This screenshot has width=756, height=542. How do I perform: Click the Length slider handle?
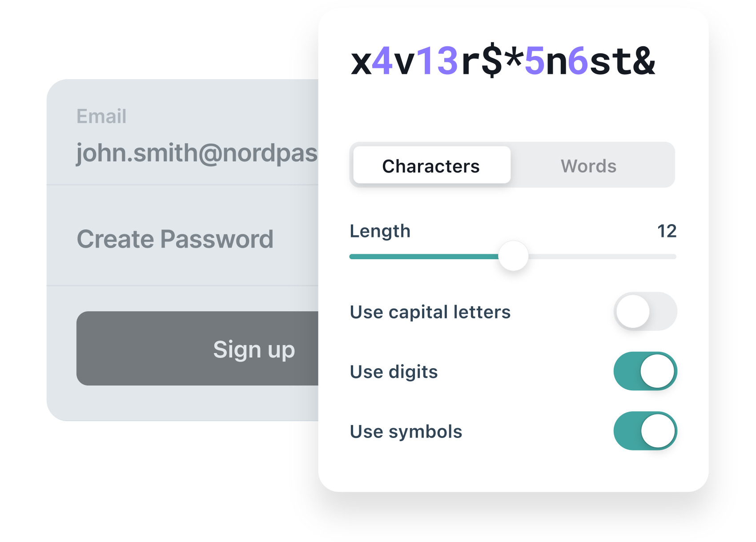(513, 256)
